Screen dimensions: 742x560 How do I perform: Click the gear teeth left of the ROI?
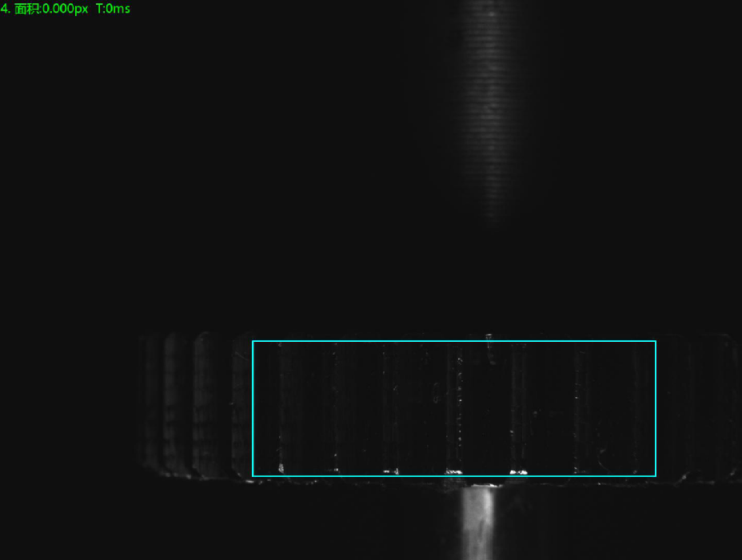coord(192,403)
